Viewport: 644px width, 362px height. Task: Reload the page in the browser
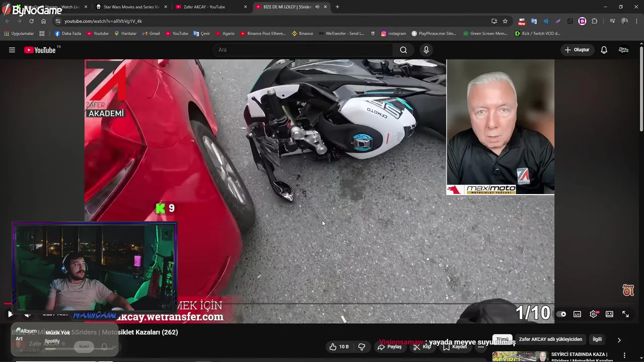pyautogui.click(x=31, y=21)
